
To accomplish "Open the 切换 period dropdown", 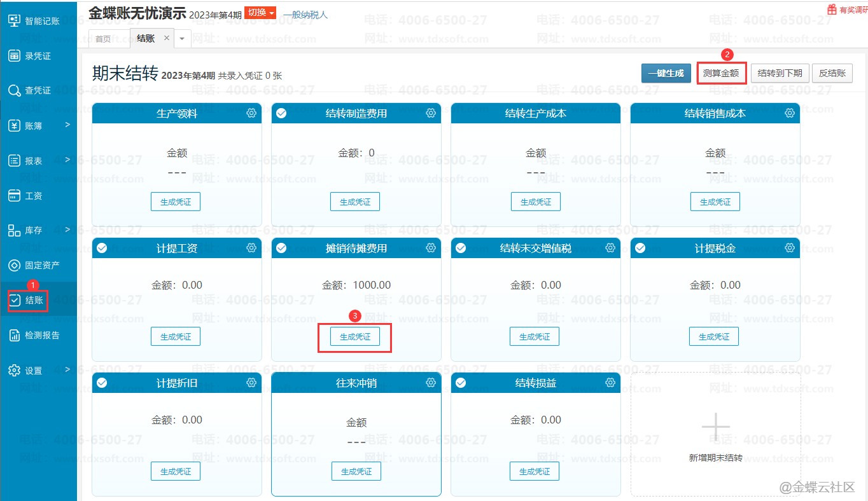I will 261,13.
